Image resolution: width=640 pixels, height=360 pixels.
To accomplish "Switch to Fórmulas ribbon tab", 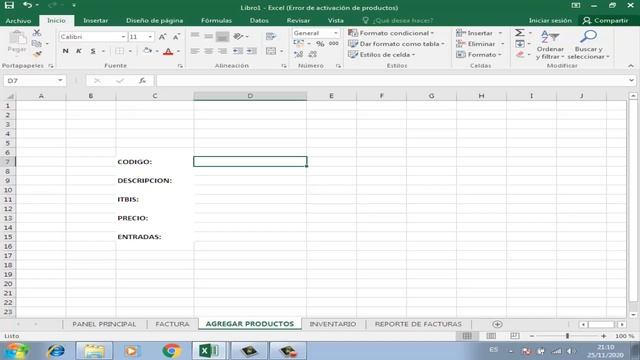I will tap(216, 20).
